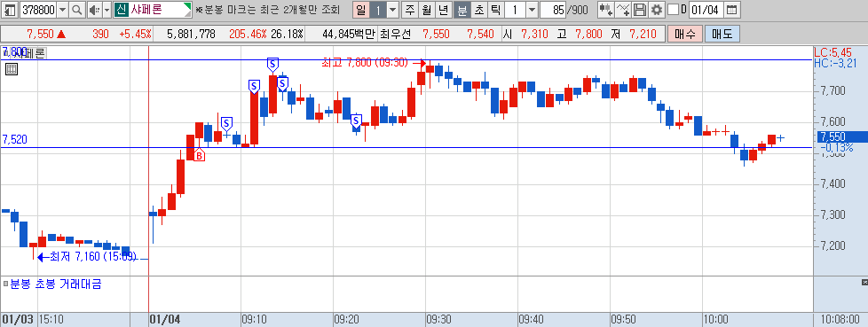The height and width of the screenshot is (327, 868).
Task: Open the calendar date picker icon
Action: pos(732,10)
